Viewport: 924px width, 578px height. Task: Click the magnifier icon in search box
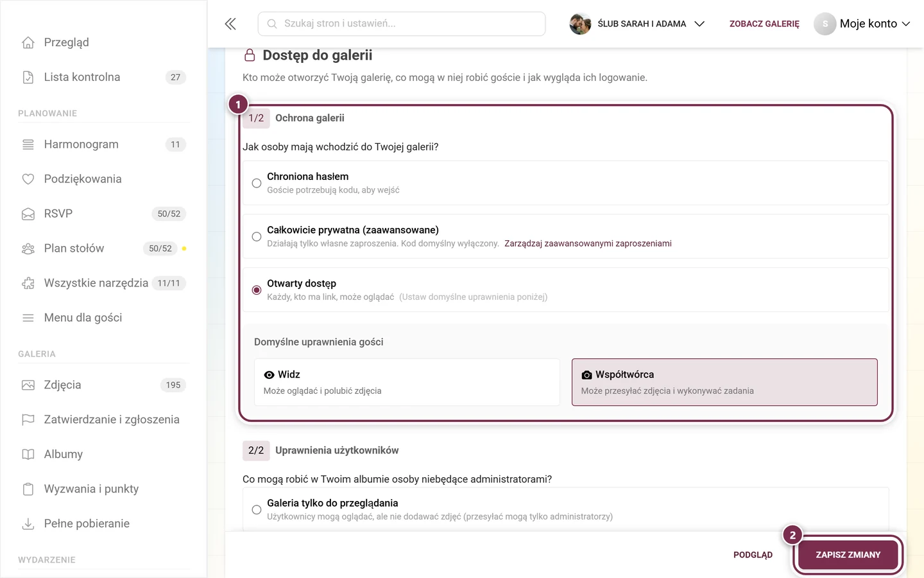pos(272,24)
